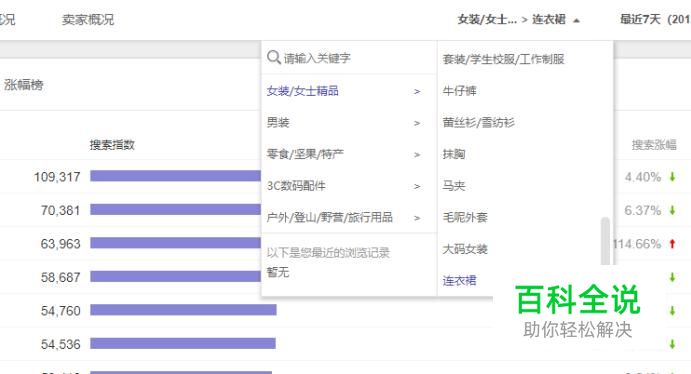Expand arrow beside 3C数码配件
The height and width of the screenshot is (374, 691).
(x=417, y=187)
